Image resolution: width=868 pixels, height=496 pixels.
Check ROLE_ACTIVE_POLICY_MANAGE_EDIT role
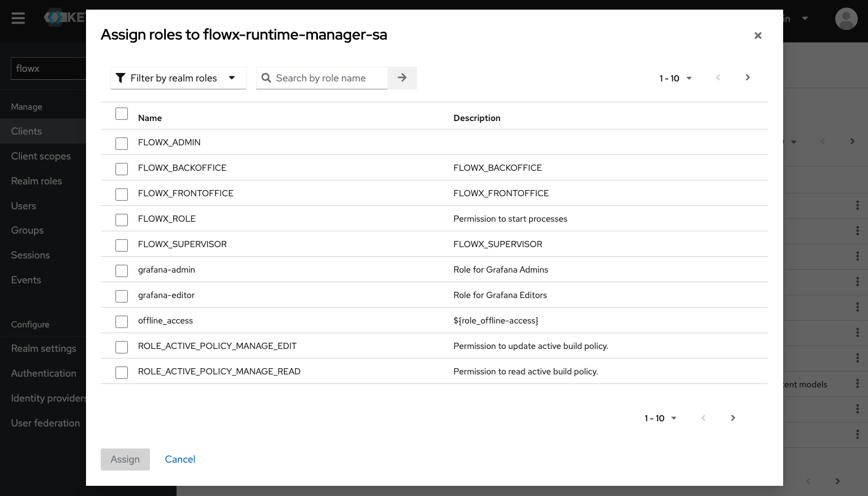[122, 347]
